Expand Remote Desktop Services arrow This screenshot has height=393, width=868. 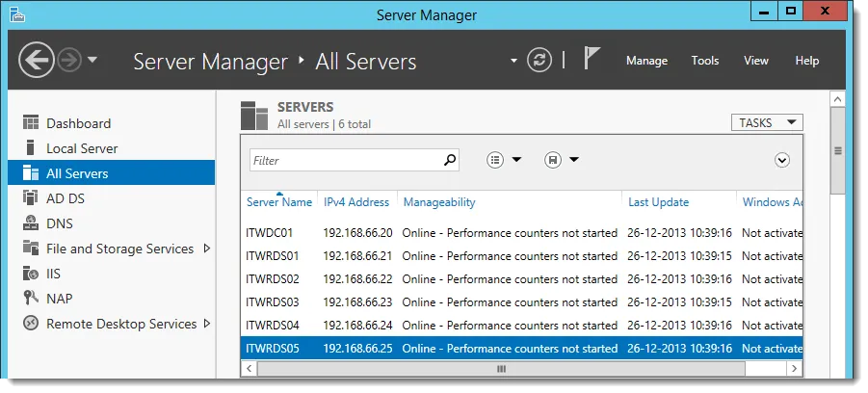[x=207, y=324]
